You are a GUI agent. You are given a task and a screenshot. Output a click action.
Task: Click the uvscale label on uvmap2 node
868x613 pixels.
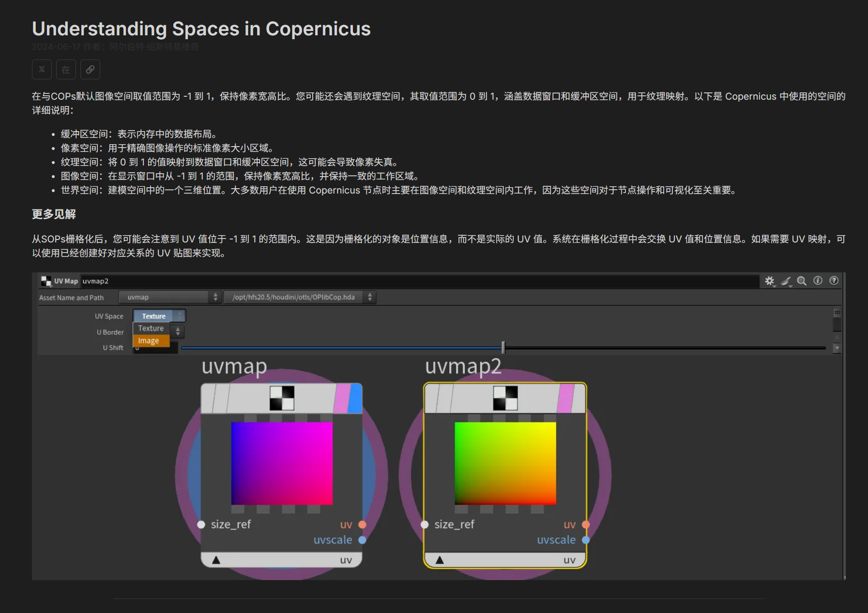(x=556, y=540)
